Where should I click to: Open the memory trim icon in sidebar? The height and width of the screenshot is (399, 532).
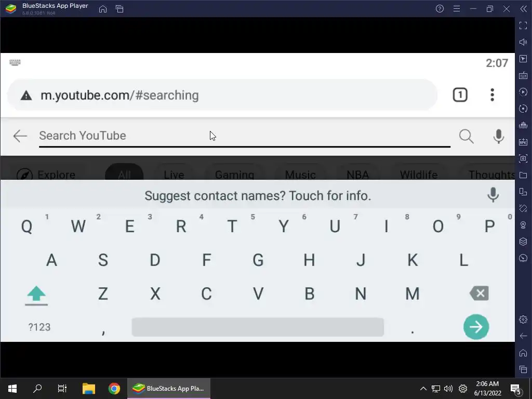click(x=523, y=125)
